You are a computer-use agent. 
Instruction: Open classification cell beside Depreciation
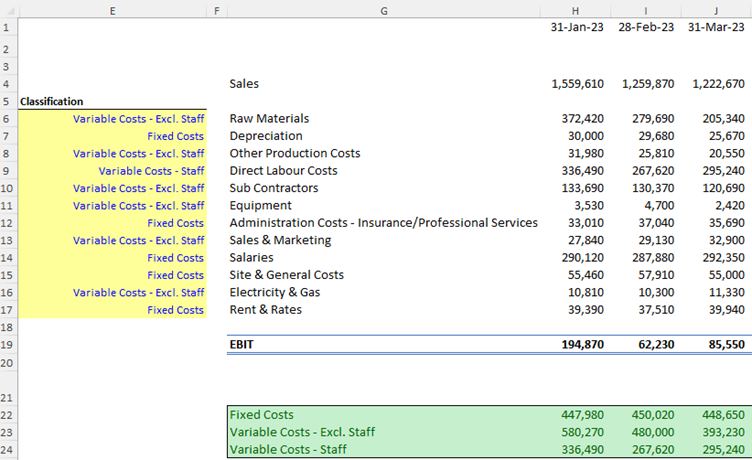[x=175, y=136]
